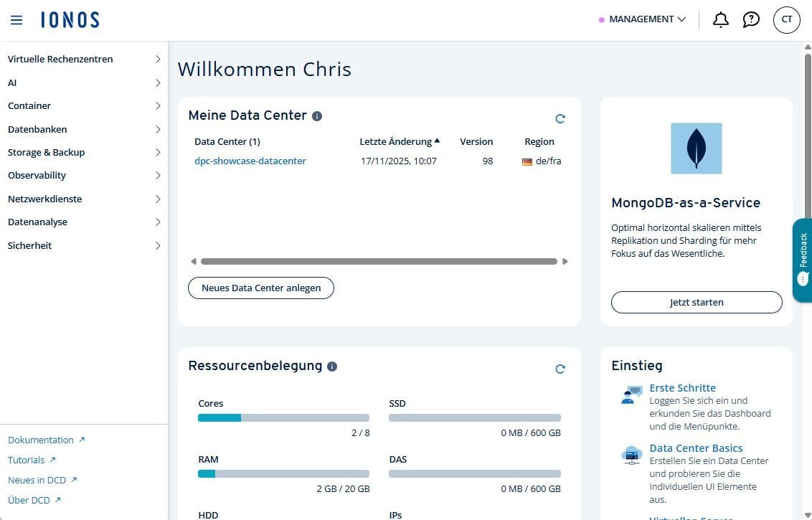
Task: Expand the Datenbanken menu section
Action: coord(84,130)
